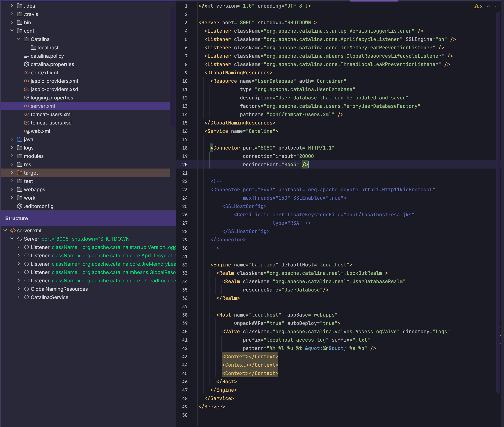Collapse the conf folder
This screenshot has width=504, height=427.
(12, 31)
